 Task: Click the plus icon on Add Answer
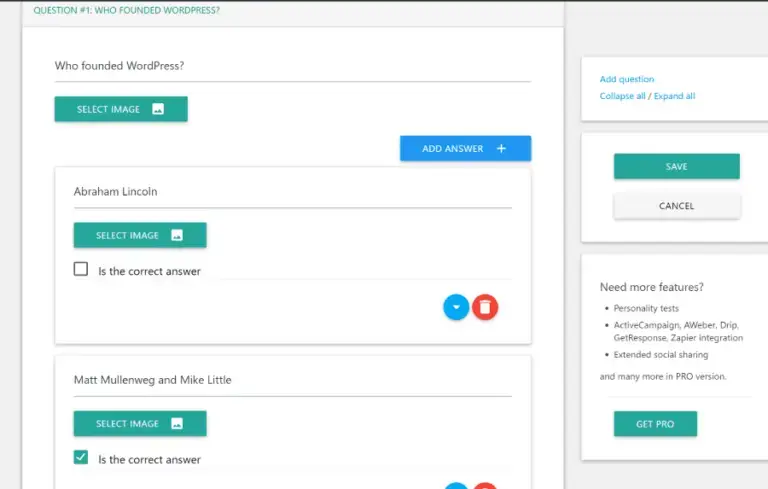(x=501, y=148)
